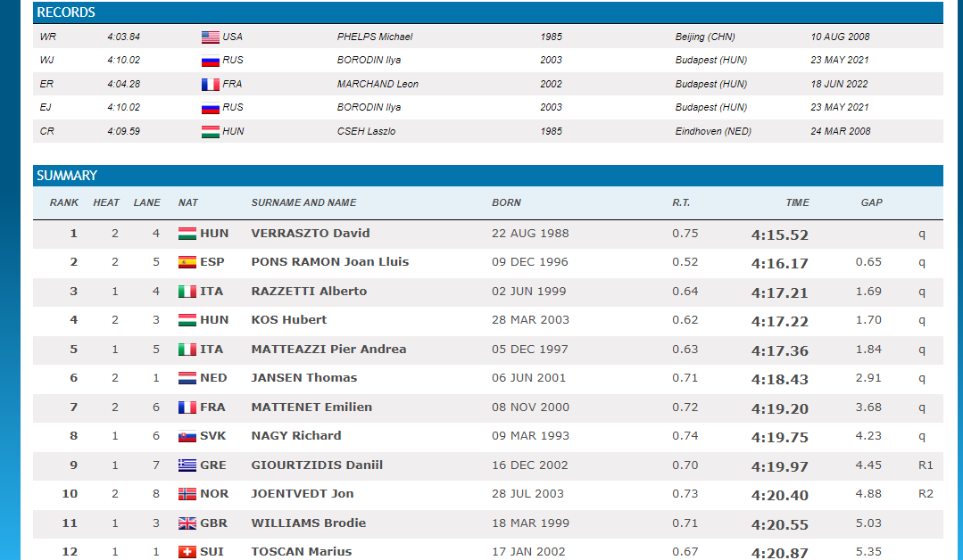Select the Norway flag next to JOENTVEDT Jon

click(187, 494)
